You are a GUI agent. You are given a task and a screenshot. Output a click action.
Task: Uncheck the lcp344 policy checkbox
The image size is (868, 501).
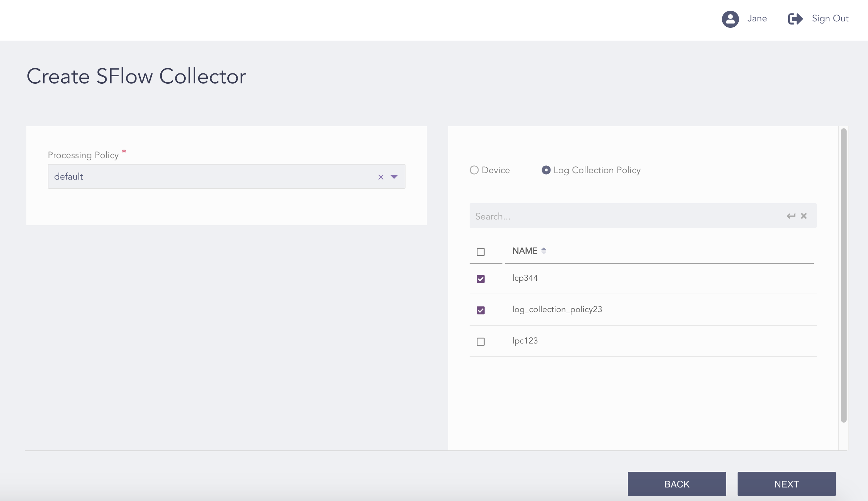[x=481, y=279]
